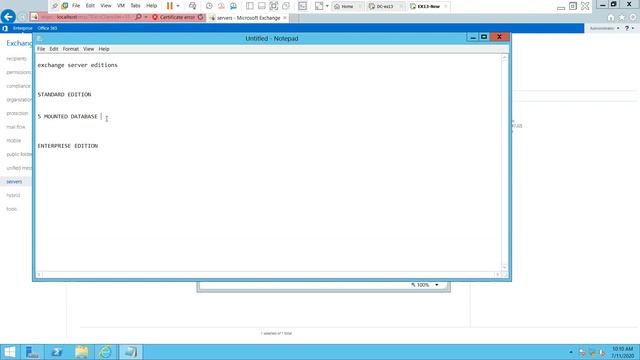Open PowerShell from the taskbar

(57, 352)
